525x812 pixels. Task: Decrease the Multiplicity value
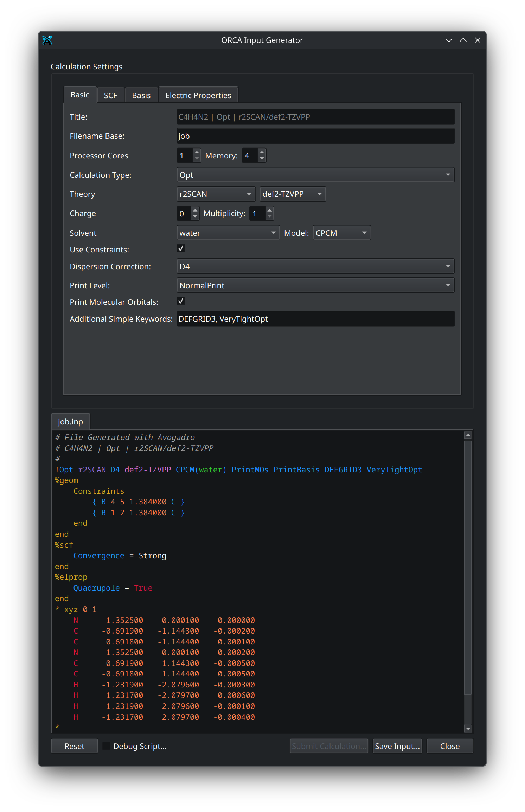tap(270, 217)
